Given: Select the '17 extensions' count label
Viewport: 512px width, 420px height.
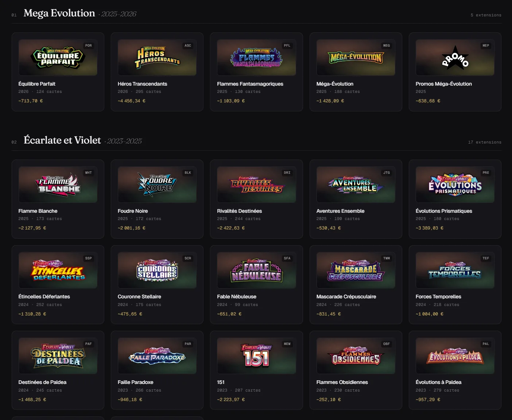Looking at the screenshot, I should point(485,142).
